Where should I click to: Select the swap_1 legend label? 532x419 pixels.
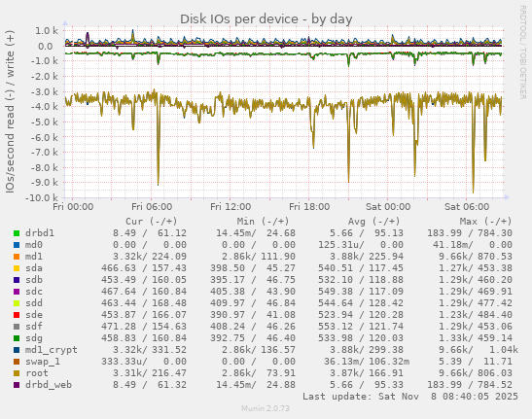(43, 362)
